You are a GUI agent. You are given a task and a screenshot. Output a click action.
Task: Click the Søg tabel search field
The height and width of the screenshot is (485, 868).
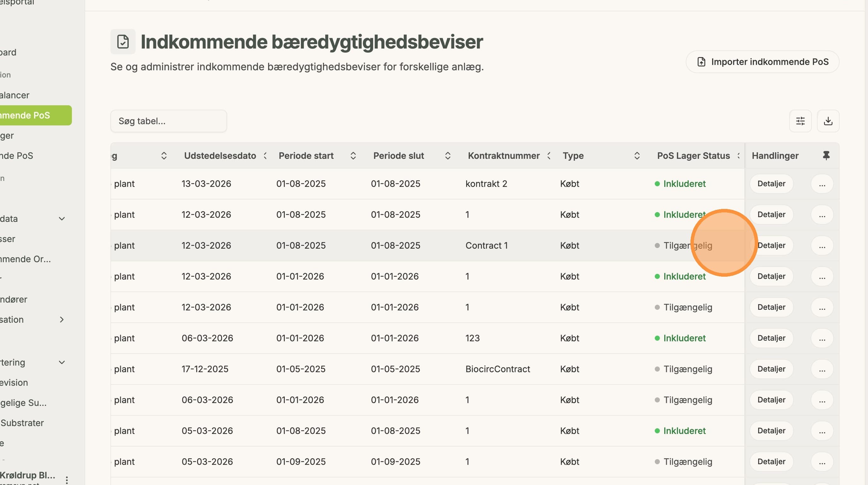point(168,121)
